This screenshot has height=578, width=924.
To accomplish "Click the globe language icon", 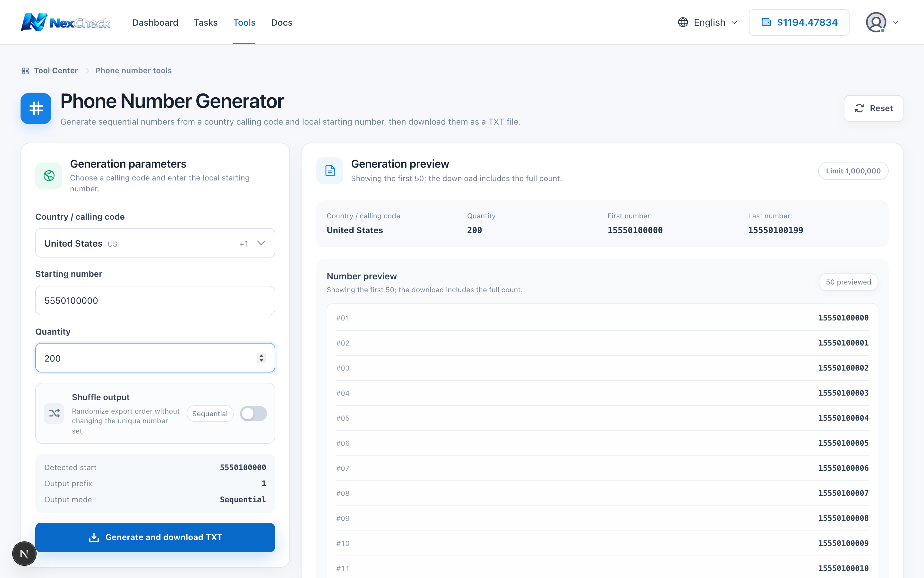I will tap(683, 22).
